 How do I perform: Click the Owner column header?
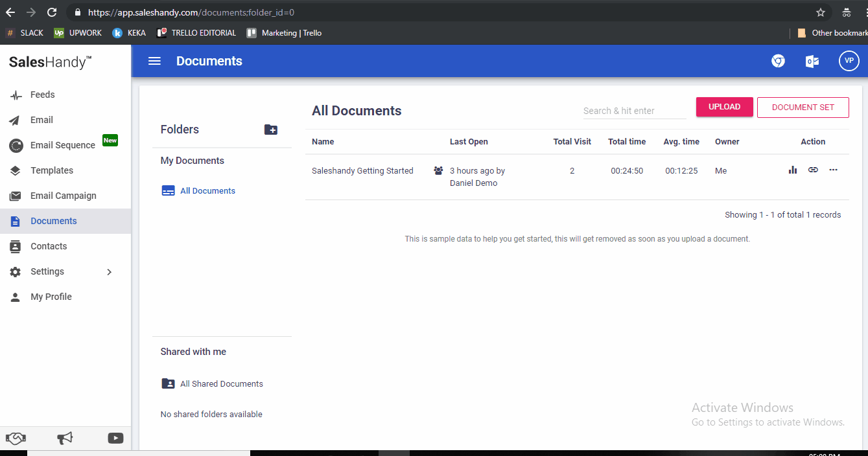click(727, 141)
